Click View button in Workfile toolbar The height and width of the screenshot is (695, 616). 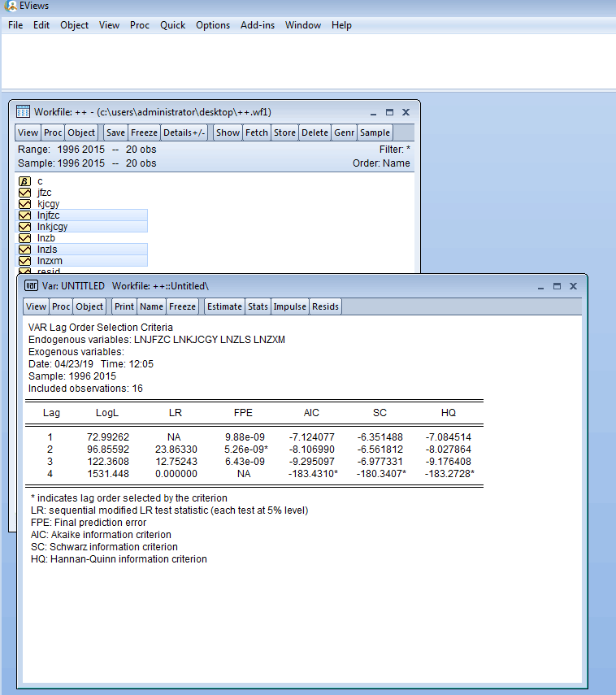28,132
